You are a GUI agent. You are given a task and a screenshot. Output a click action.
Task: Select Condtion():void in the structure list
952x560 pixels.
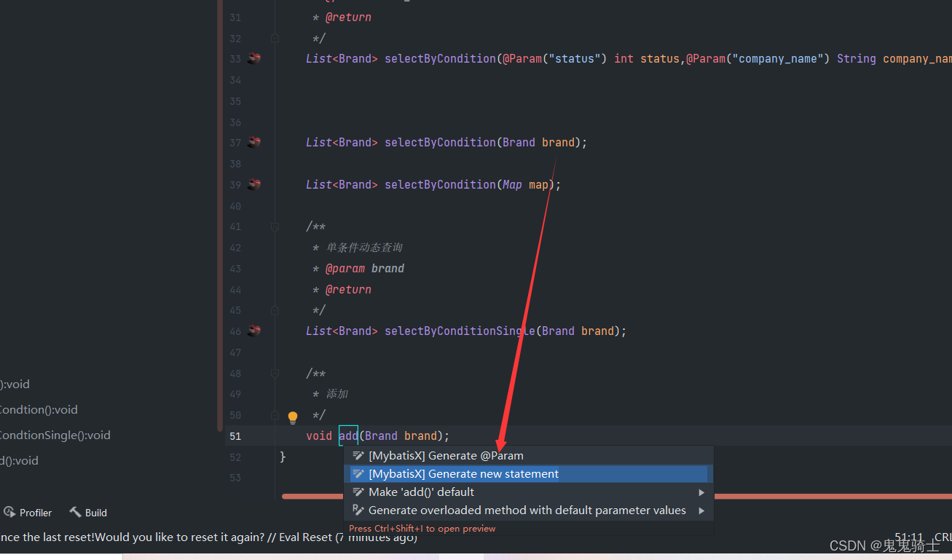tap(39, 410)
